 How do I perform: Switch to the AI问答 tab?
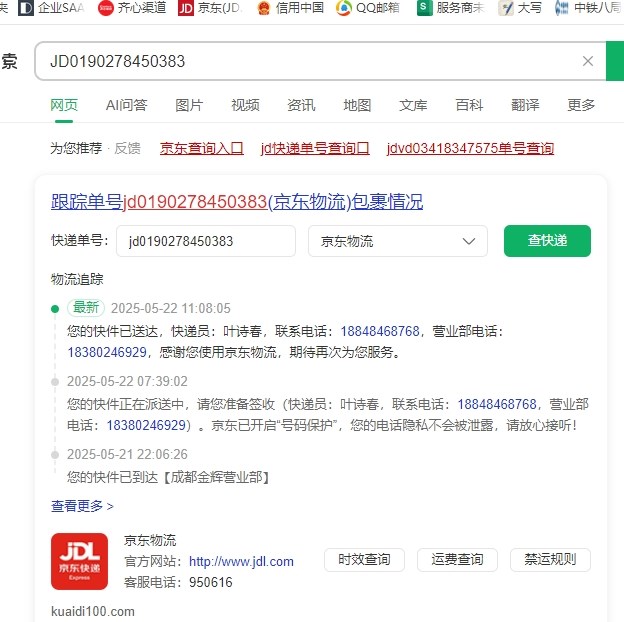[x=127, y=105]
